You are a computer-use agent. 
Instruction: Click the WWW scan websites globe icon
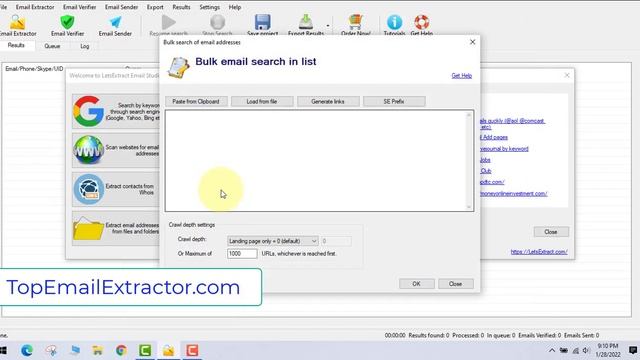pyautogui.click(x=89, y=150)
